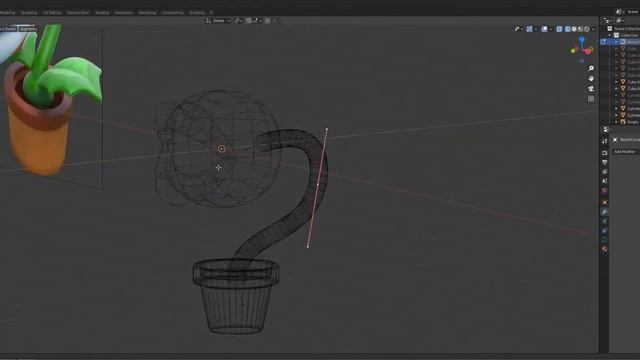The height and width of the screenshot is (360, 640).
Task: Toggle the snapping magnet
Action: pos(248,20)
